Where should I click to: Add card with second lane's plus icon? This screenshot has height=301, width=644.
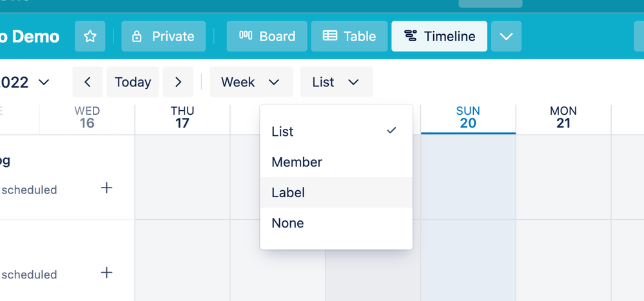tap(107, 273)
